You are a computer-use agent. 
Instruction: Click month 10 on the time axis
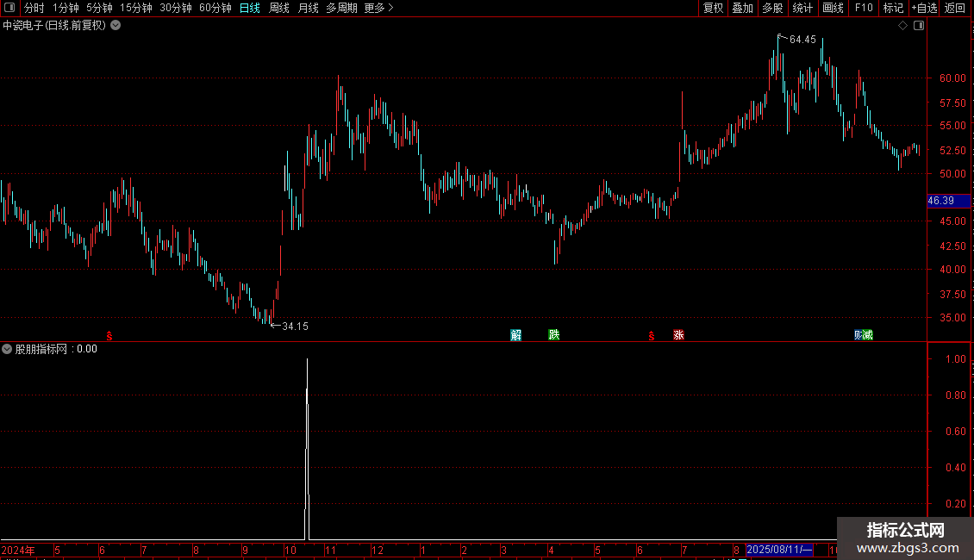pyautogui.click(x=290, y=550)
